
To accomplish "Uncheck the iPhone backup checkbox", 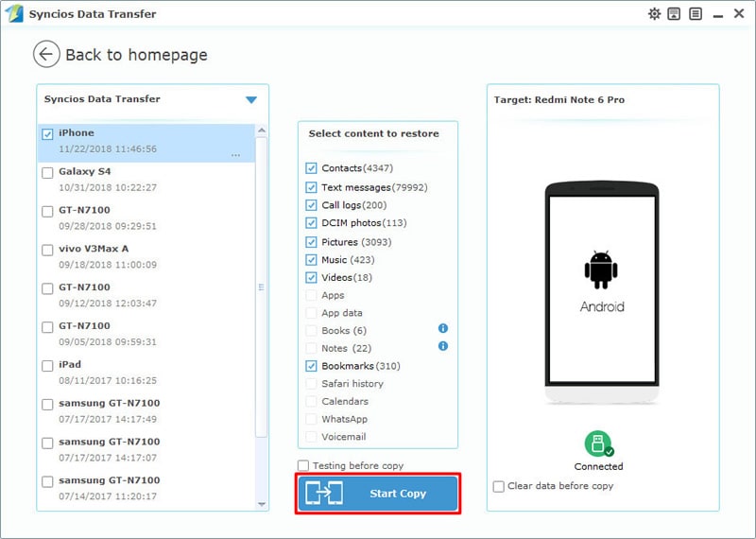I will (47, 134).
